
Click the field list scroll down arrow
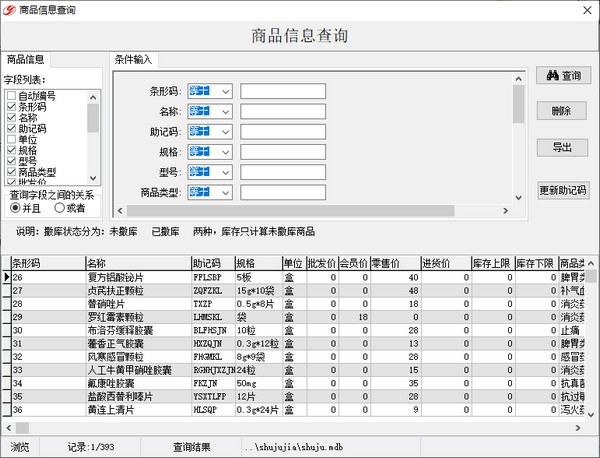click(x=93, y=177)
